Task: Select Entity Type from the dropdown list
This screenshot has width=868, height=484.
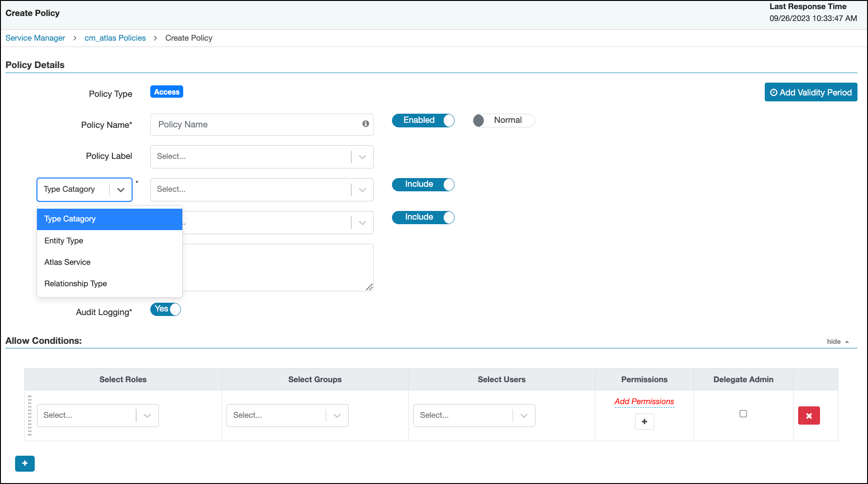Action: tap(64, 241)
